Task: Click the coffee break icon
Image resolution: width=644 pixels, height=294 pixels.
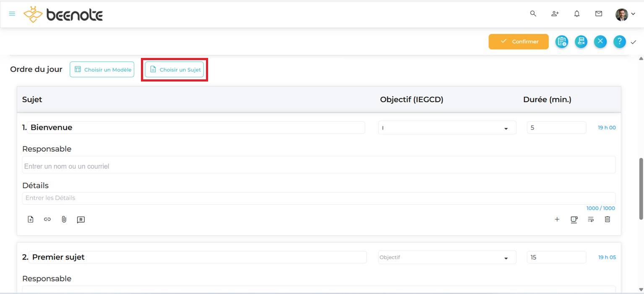Action: (x=574, y=219)
